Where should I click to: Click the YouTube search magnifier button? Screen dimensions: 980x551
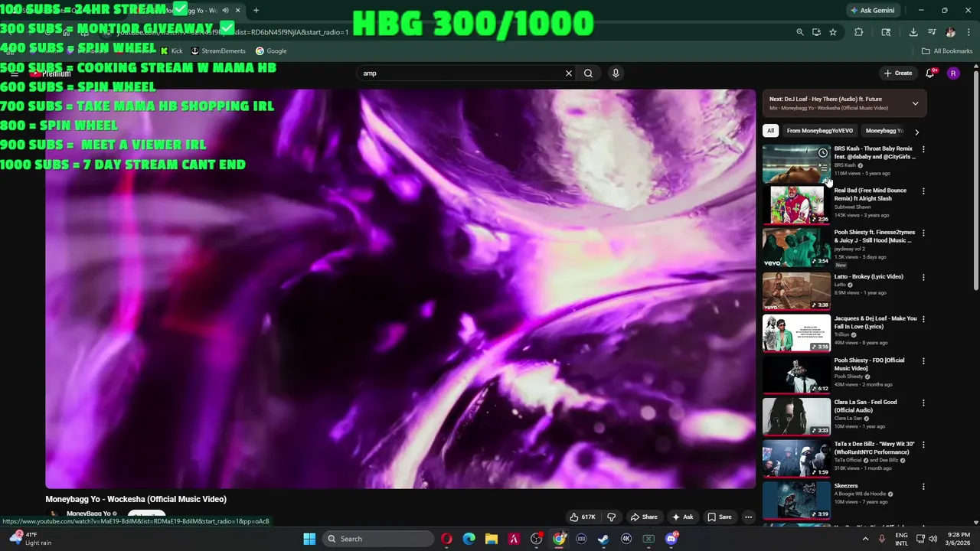588,73
